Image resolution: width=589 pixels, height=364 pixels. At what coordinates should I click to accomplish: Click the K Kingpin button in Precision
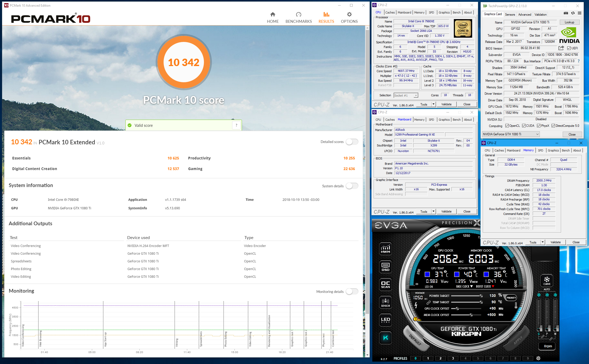tap(385, 338)
